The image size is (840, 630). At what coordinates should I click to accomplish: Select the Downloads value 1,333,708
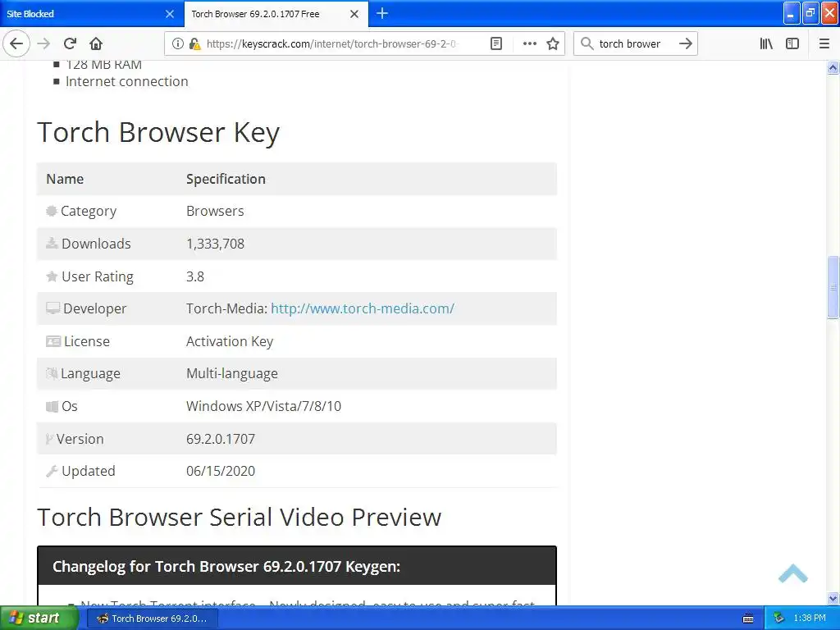(216, 244)
